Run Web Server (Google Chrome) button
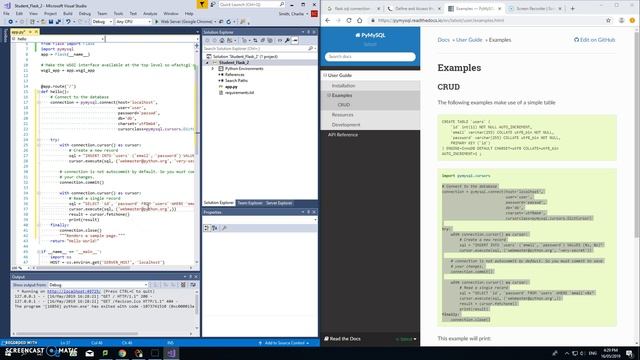This screenshot has height=360, width=640. (x=184, y=22)
